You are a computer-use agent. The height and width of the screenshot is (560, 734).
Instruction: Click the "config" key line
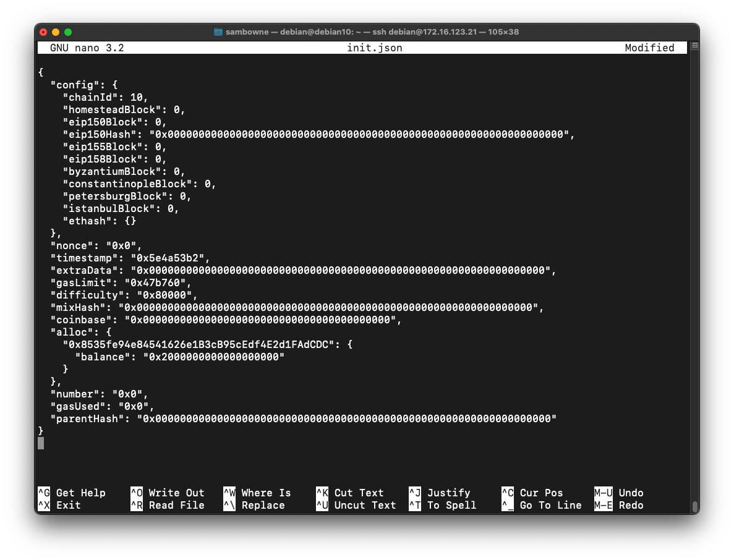click(84, 85)
